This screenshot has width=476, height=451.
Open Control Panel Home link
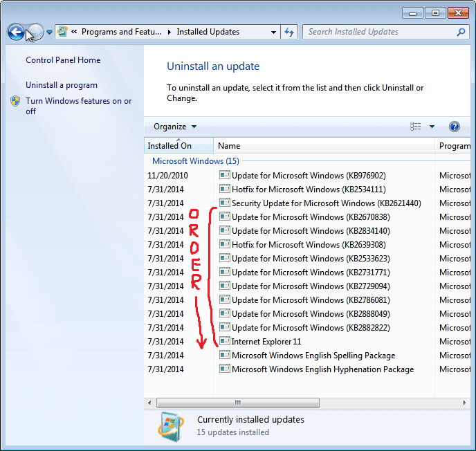(63, 60)
